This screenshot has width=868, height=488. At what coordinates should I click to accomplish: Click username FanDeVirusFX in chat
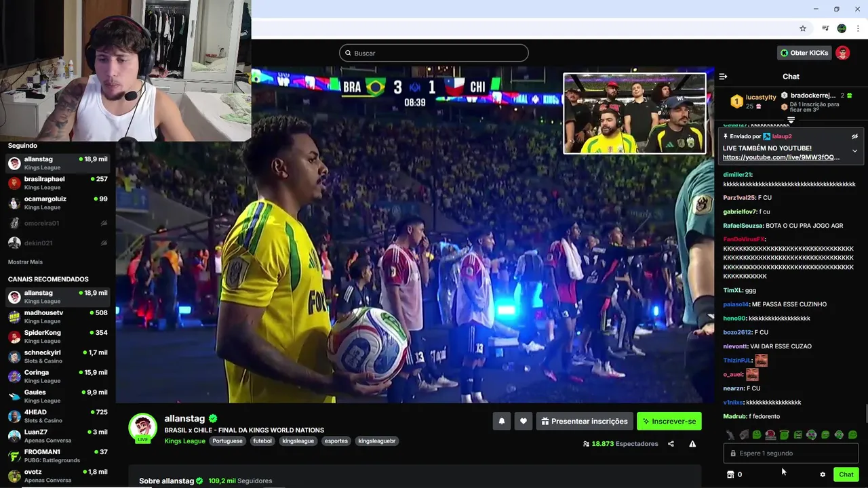pyautogui.click(x=744, y=239)
